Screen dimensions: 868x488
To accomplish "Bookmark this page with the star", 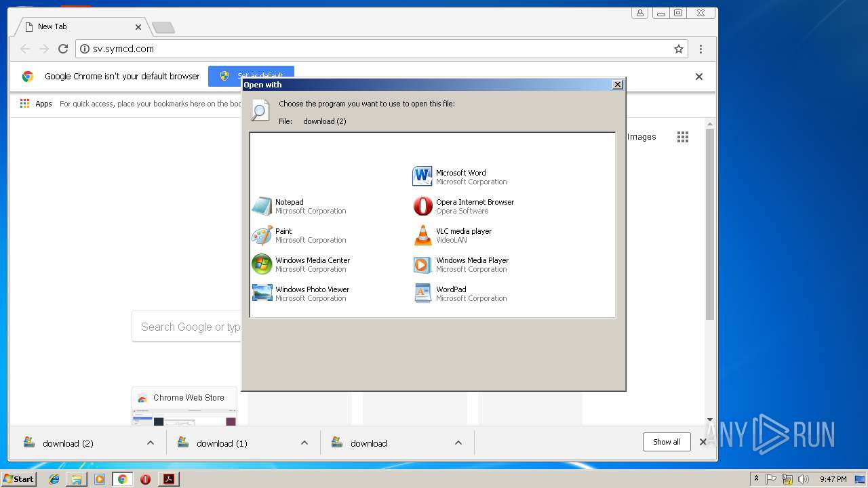I will coord(678,49).
